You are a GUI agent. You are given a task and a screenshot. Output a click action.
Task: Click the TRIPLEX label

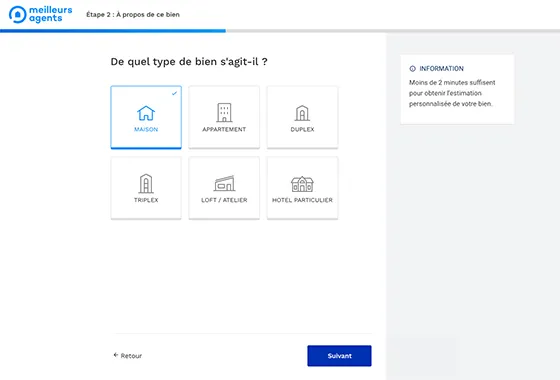[x=146, y=200]
